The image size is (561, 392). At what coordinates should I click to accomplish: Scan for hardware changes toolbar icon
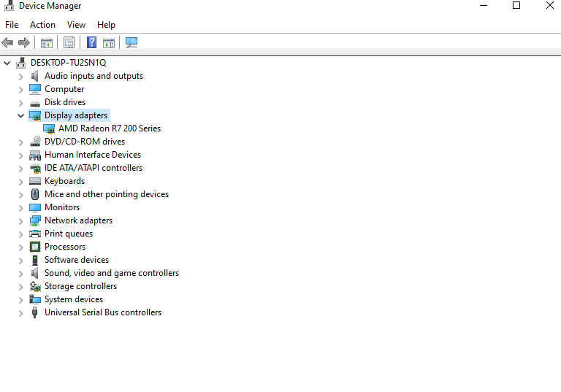(131, 42)
